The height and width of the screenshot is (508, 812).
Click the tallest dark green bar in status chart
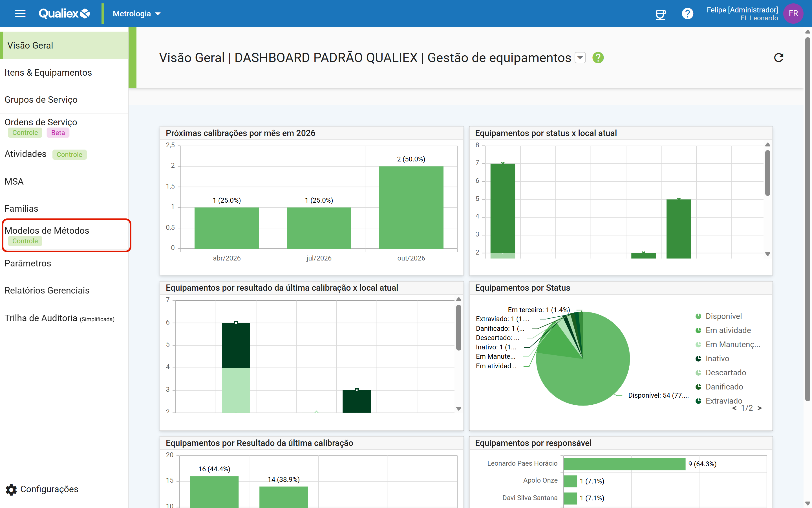pyautogui.click(x=503, y=208)
